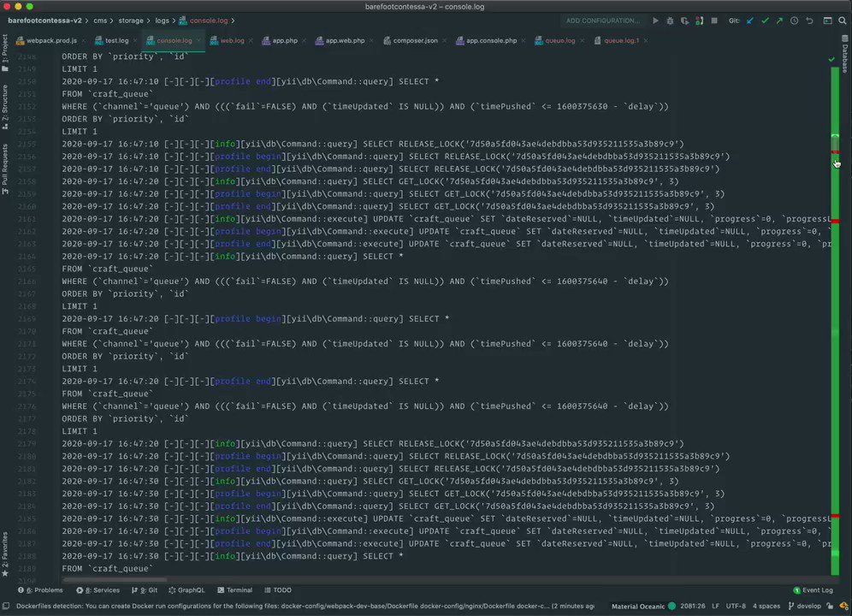Open the Project tool window sidebar button
Viewport: 852px width, 616px height.
tap(5, 53)
